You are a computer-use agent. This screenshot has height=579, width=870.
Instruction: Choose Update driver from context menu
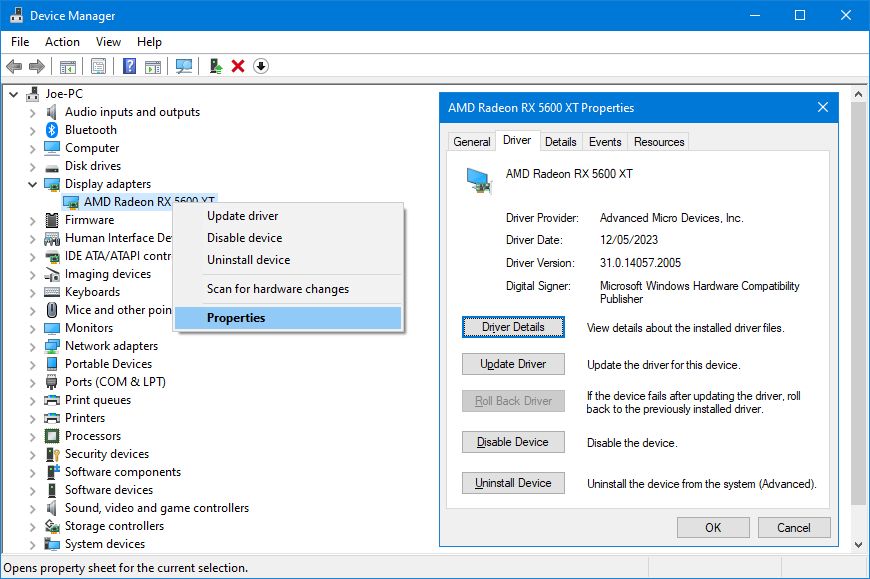click(288, 216)
